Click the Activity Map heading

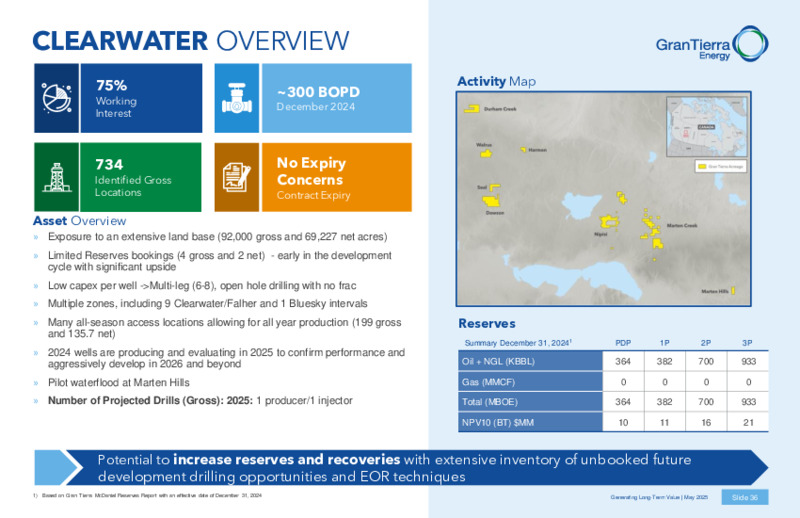coord(496,82)
